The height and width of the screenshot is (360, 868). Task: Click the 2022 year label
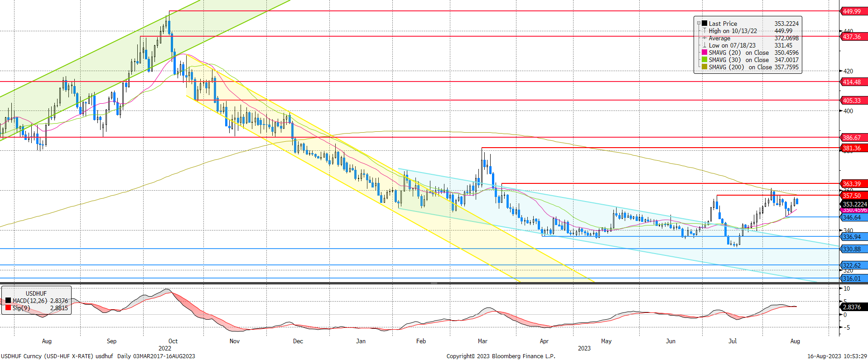[x=165, y=348]
